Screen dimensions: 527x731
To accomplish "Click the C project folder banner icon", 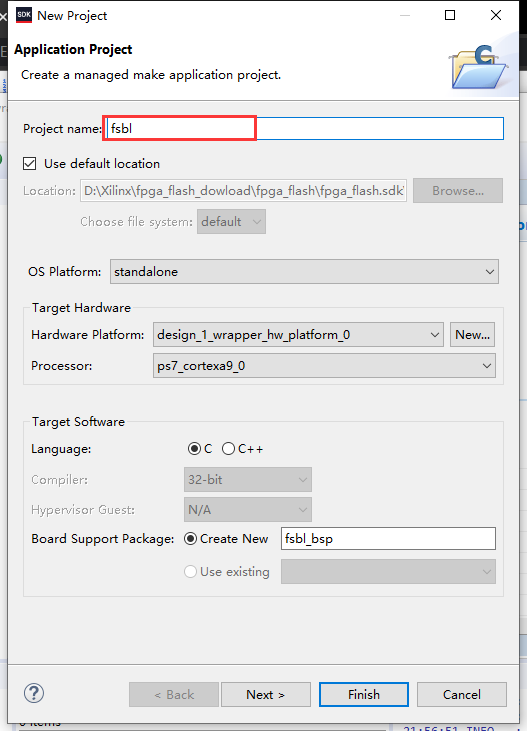I will [478, 67].
